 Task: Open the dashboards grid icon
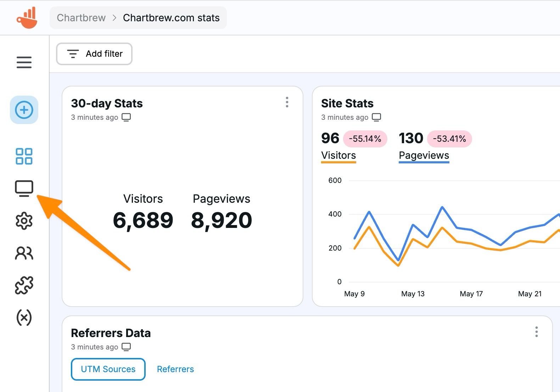coord(24,156)
